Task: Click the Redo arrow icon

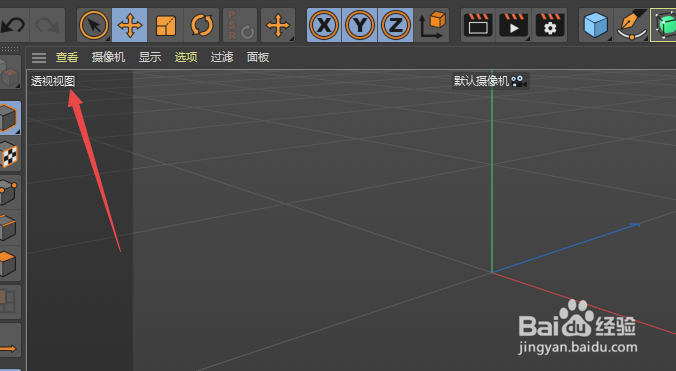Action: tap(47, 25)
